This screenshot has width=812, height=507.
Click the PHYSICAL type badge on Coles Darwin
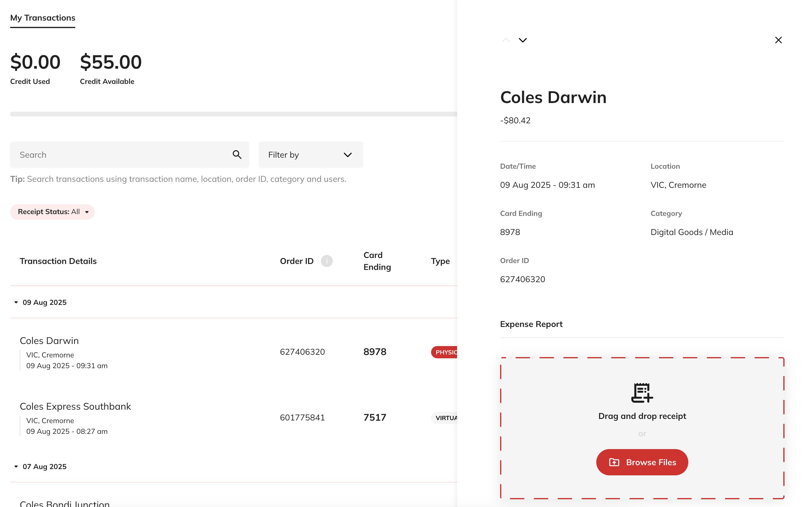[x=446, y=352]
